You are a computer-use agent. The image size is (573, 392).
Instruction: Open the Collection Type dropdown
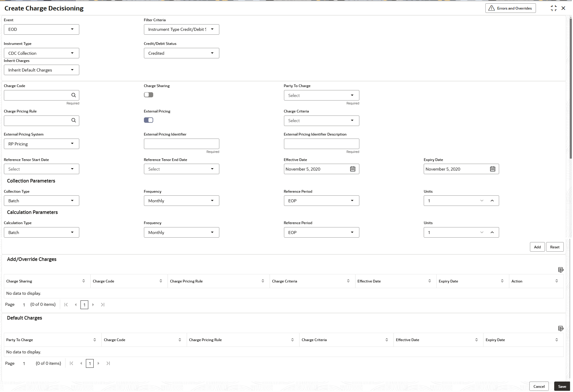point(42,201)
